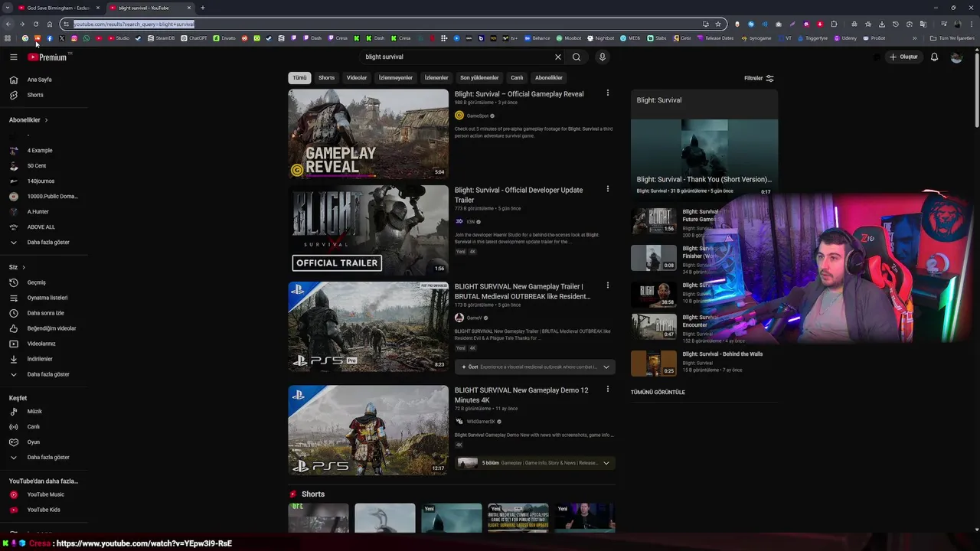Reload the page in the browser
The image size is (980, 551).
[x=35, y=24]
